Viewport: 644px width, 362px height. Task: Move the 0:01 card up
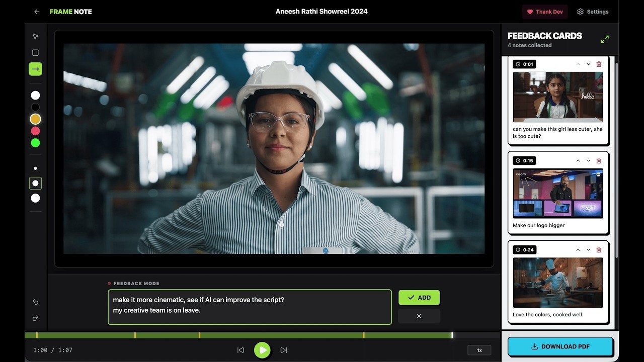[578, 64]
